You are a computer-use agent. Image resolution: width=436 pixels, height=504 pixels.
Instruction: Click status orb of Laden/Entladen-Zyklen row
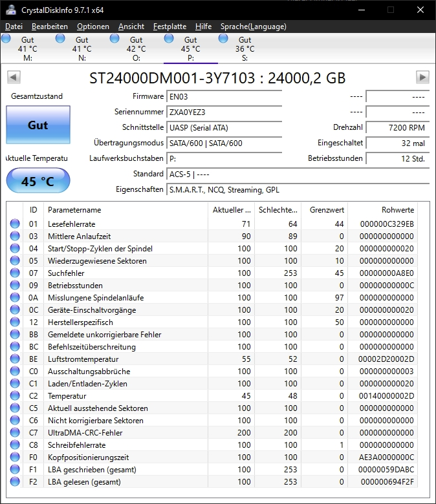point(15,383)
